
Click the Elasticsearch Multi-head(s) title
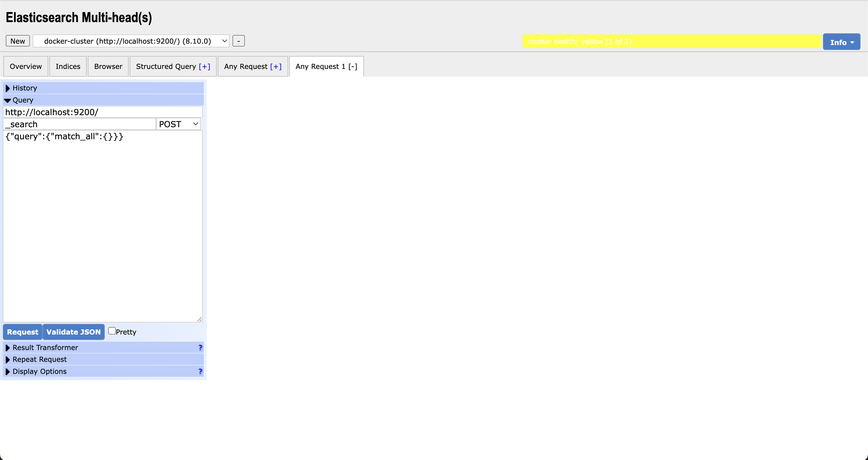click(79, 18)
